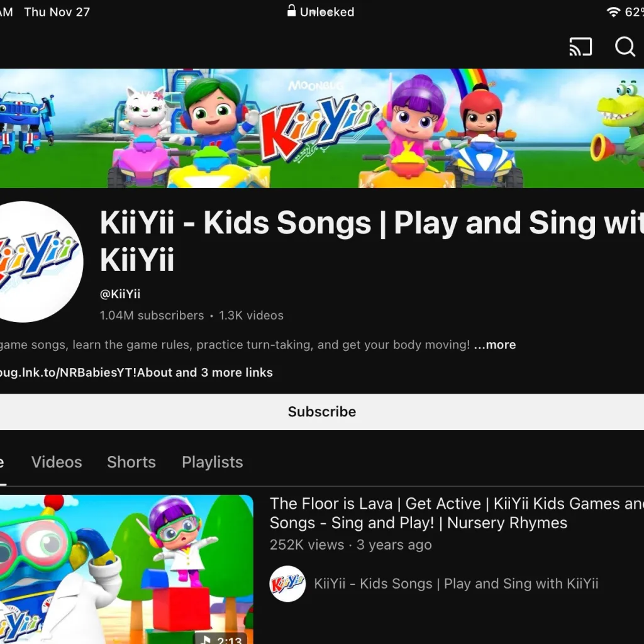Expand the channel description with ...more

point(495,345)
